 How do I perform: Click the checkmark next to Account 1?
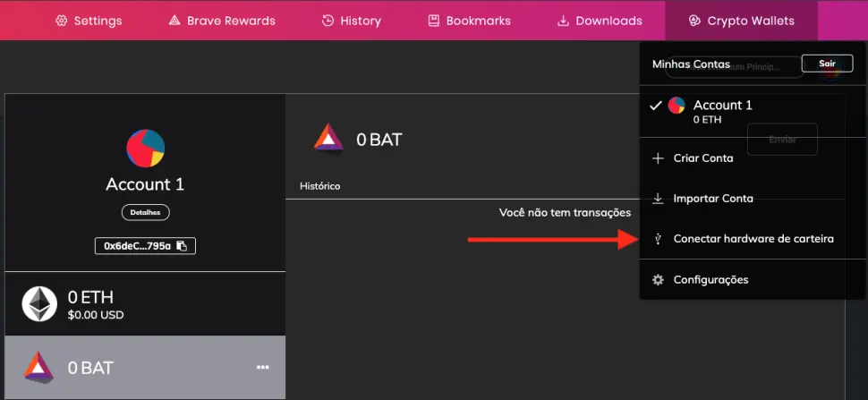656,105
